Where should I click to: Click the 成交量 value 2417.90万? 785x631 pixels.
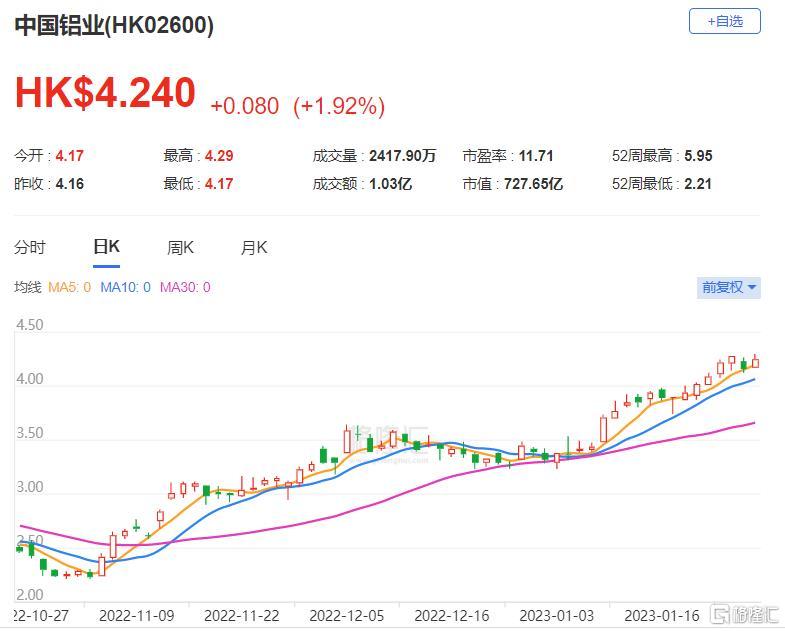pos(403,156)
